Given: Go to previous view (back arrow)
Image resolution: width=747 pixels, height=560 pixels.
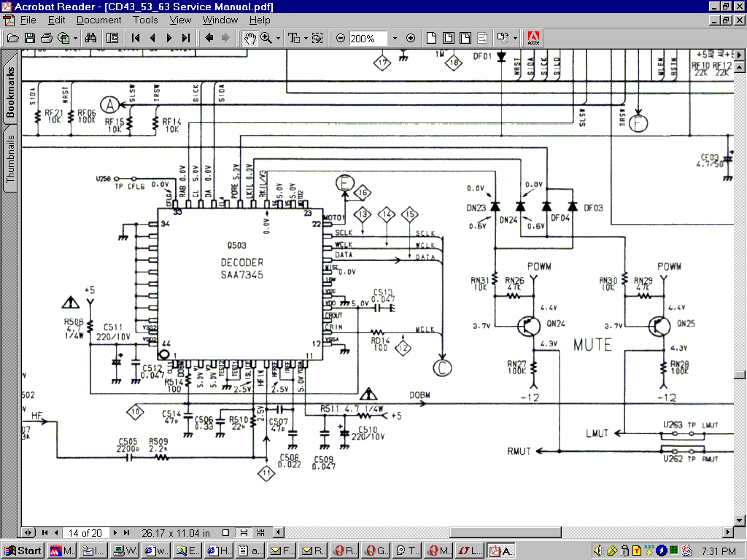Looking at the screenshot, I should (x=209, y=38).
